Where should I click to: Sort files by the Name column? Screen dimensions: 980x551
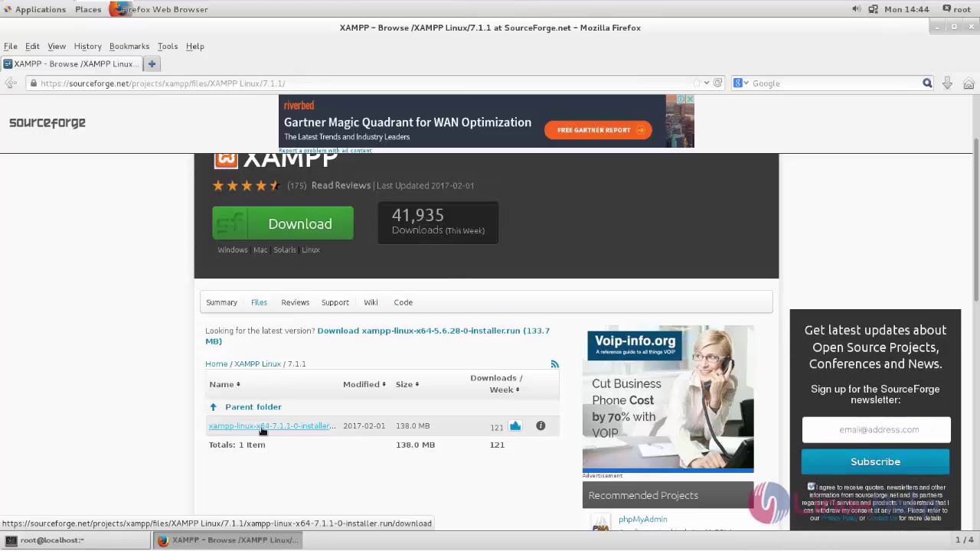point(224,384)
